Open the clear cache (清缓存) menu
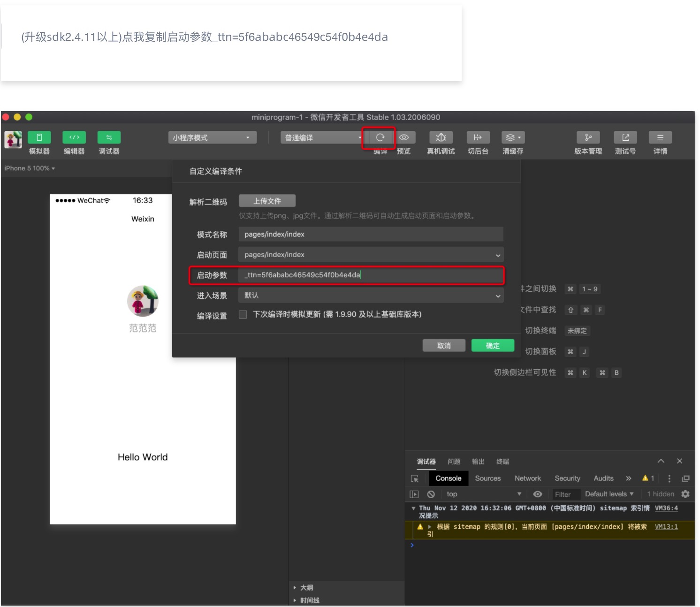This screenshot has width=700, height=607. pyautogui.click(x=513, y=137)
